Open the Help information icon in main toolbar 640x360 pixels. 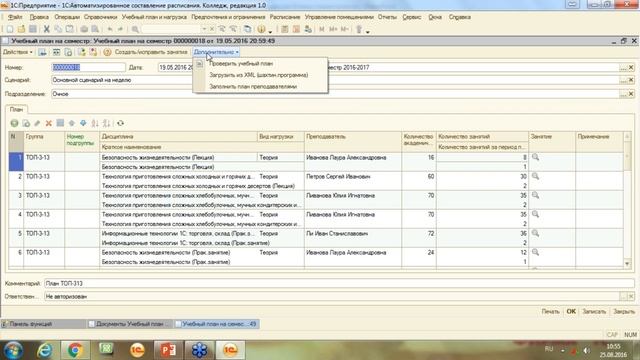pos(261,29)
